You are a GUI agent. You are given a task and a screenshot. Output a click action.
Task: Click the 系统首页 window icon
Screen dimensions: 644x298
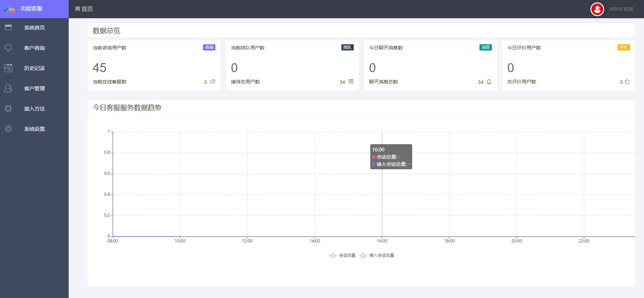8,27
